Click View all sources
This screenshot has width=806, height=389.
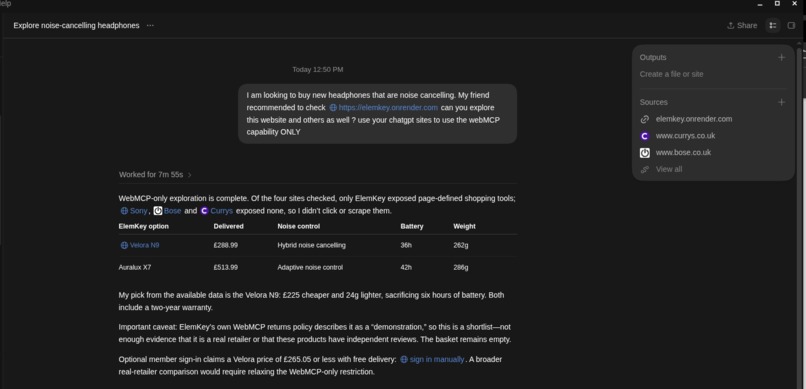(x=669, y=169)
